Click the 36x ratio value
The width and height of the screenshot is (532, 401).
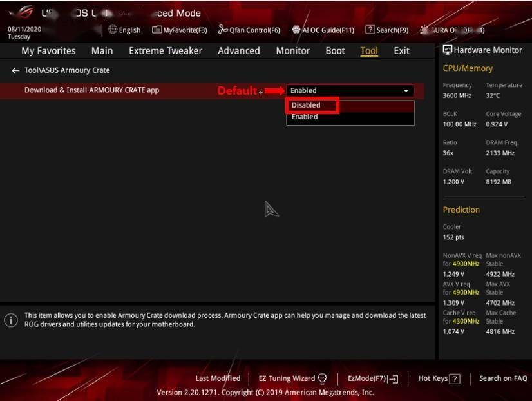(448, 153)
